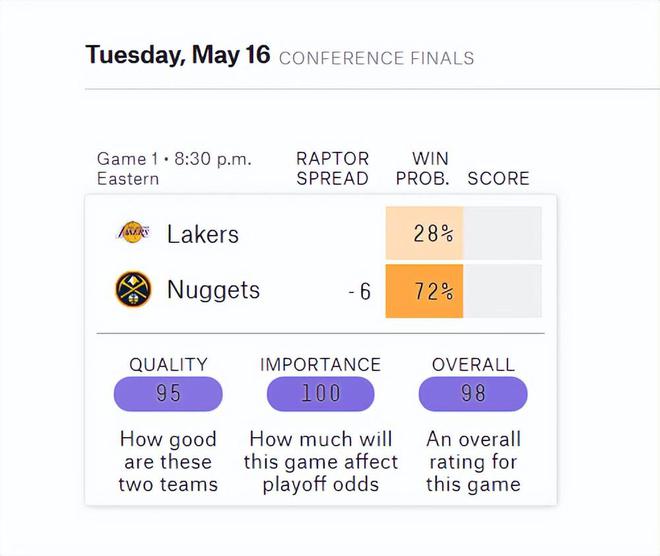Click the 'How much will this game affect' description
Screen dimensions: 660x556
321,450
